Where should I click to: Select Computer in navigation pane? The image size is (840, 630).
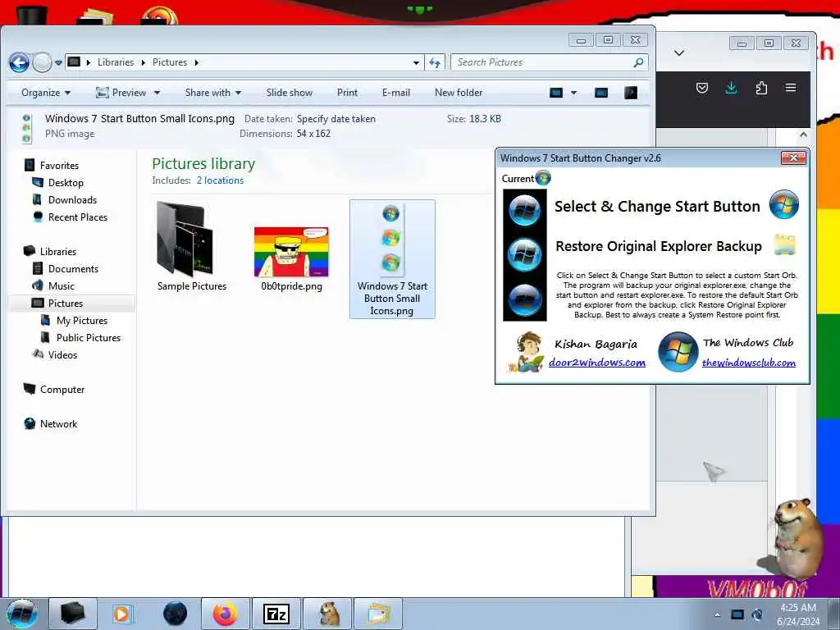coord(62,390)
